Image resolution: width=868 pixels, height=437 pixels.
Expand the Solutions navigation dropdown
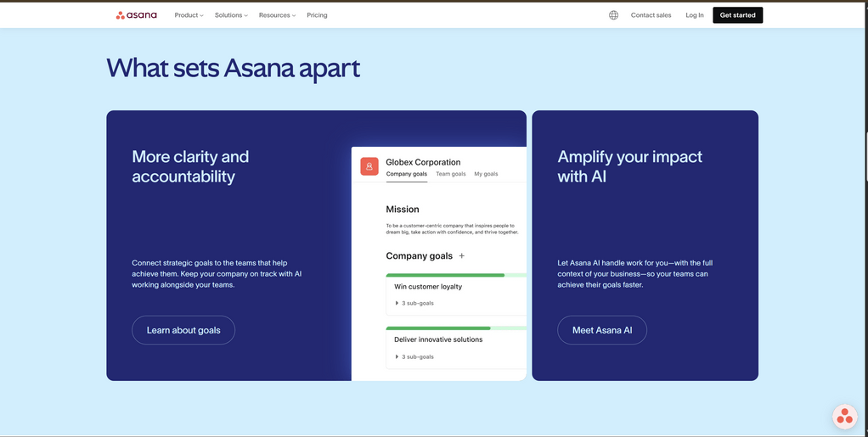click(231, 15)
